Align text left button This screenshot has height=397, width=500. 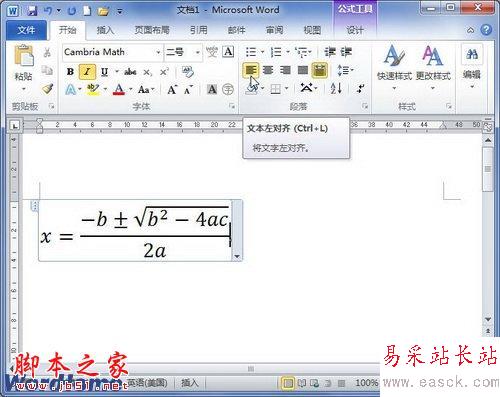pyautogui.click(x=251, y=70)
